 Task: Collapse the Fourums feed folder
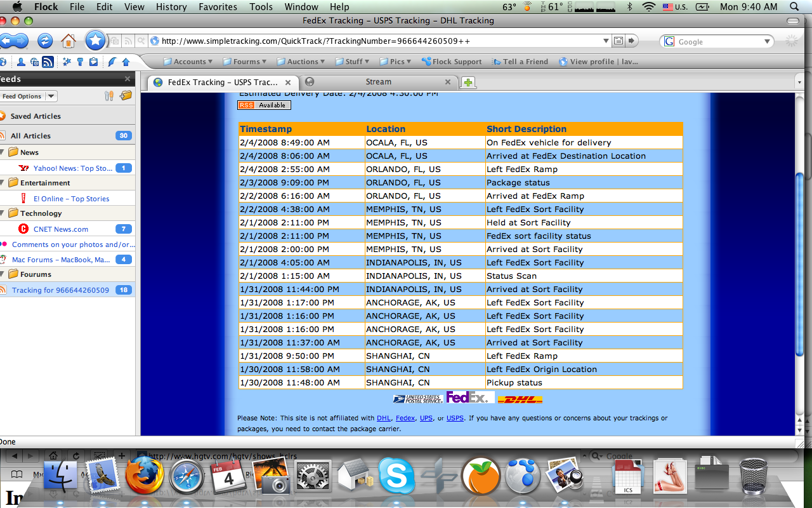(x=3, y=274)
